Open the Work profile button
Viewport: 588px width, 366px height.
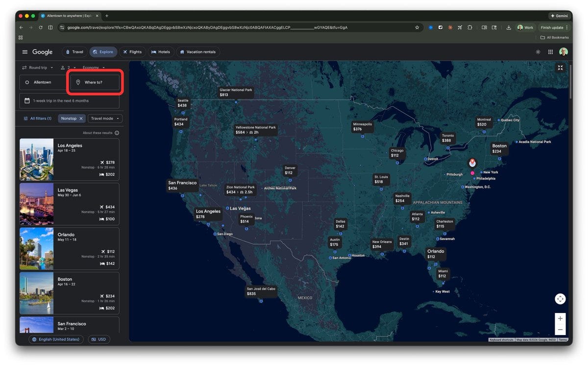click(525, 27)
